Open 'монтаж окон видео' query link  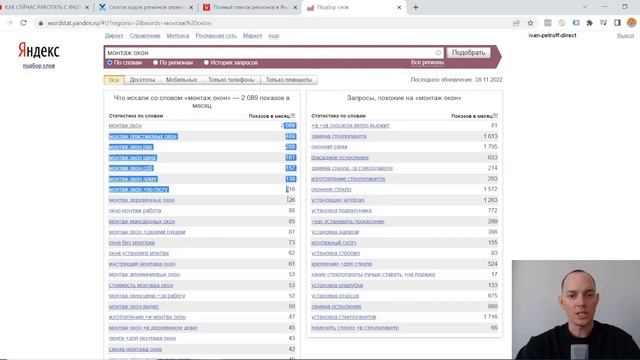click(133, 306)
